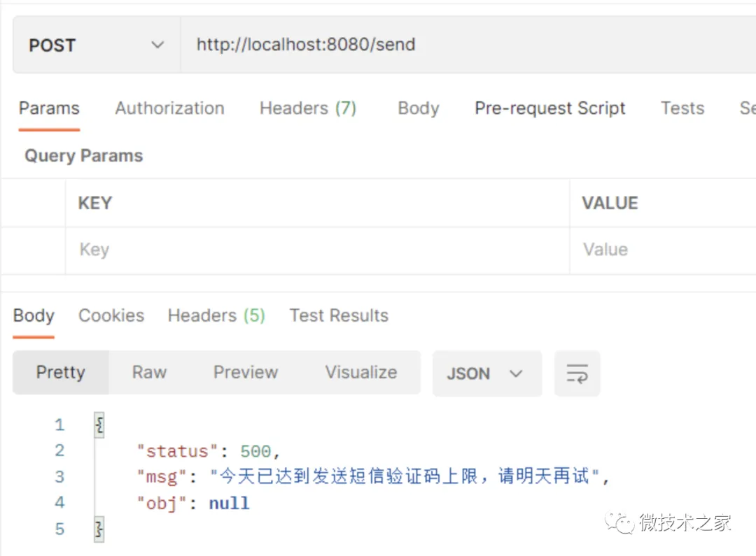Click the query param Value input
Viewport: 756px width, 556px height.
click(x=661, y=250)
